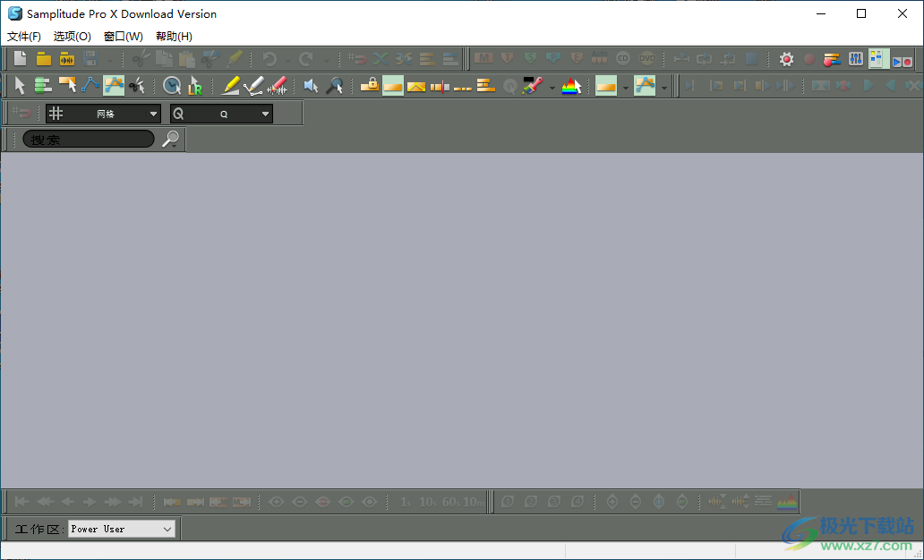Select the standard mouse arrow tool

tap(20, 85)
